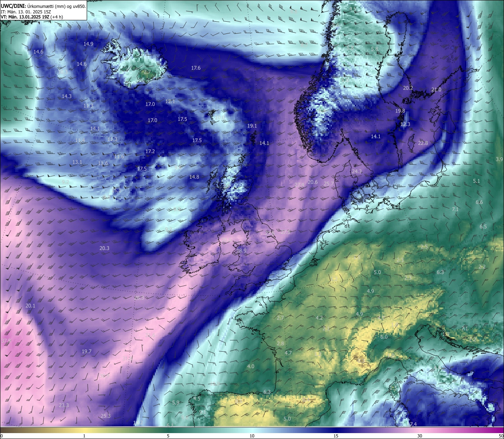Click the 15 tick on color scale
504x439 pixels.
coord(336,436)
